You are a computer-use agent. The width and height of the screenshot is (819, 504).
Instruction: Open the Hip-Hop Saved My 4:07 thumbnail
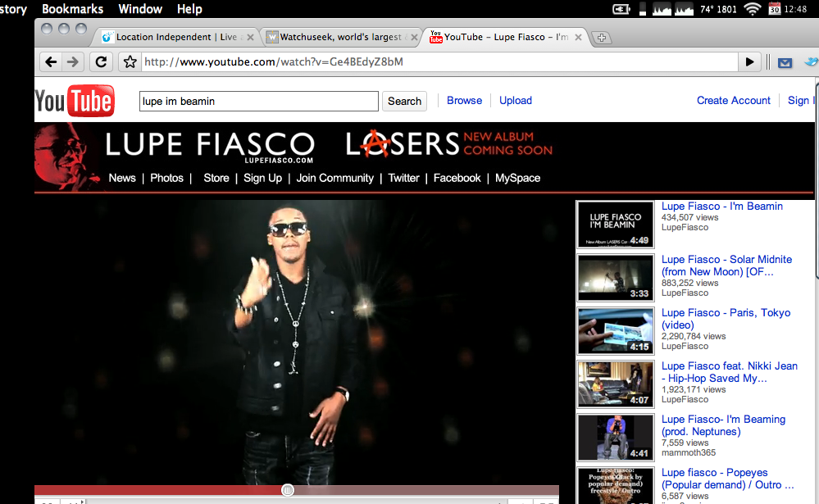[x=616, y=384]
